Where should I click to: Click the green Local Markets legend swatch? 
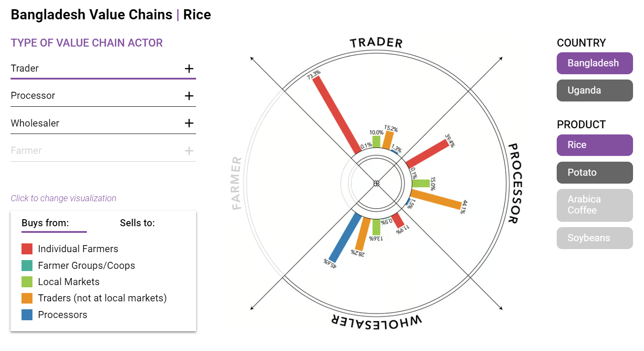[x=27, y=282]
